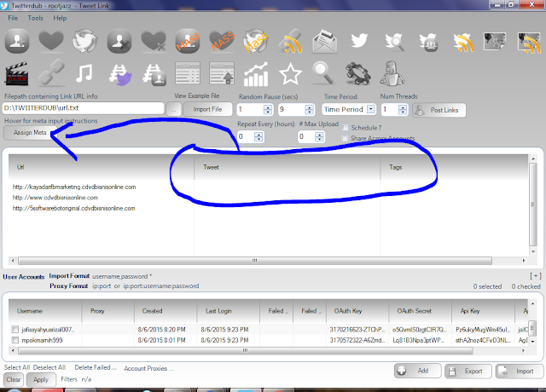This screenshot has width=546, height=392.
Task: Open the hashtag with user icon
Action: [154, 74]
